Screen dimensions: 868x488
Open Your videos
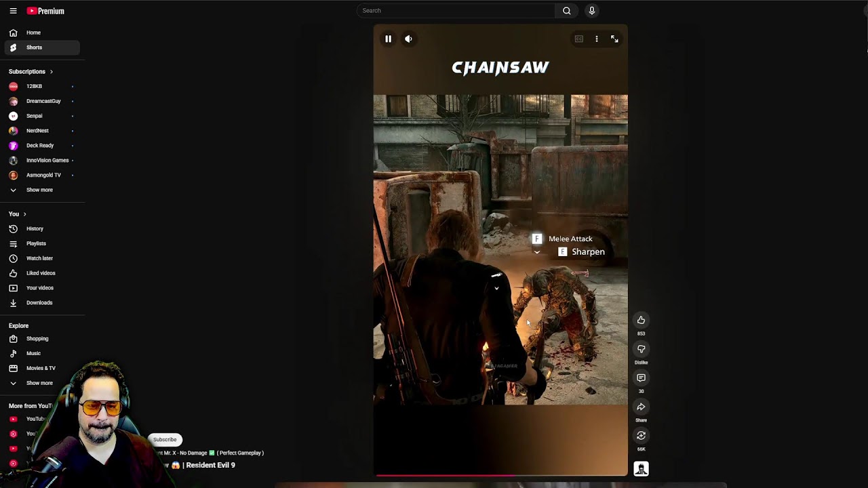(x=42, y=288)
